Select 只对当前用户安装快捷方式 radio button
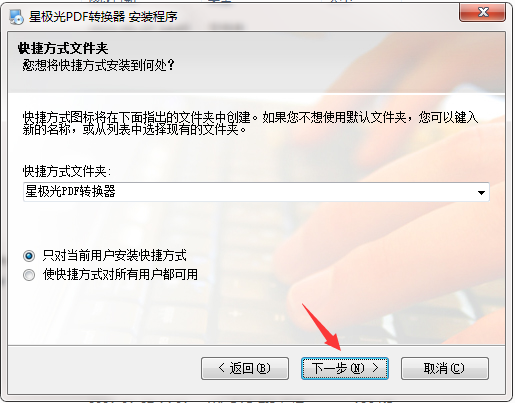Viewport: 515px width, 403px height. (x=29, y=256)
